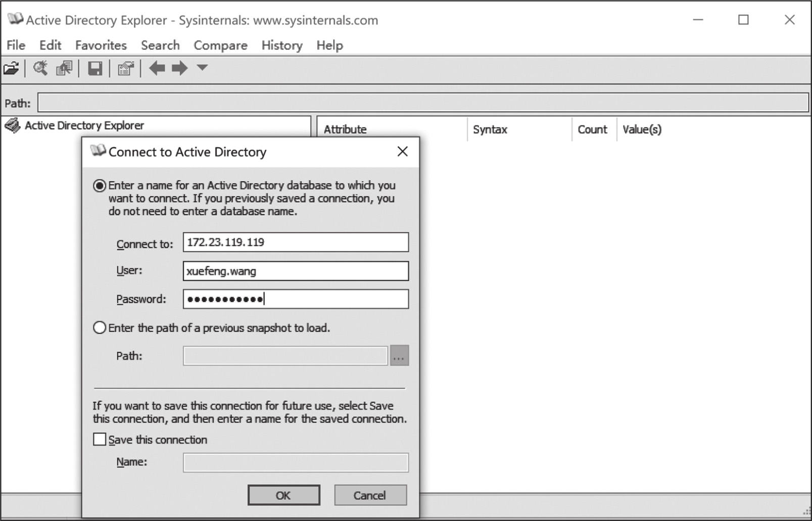Open the Compare menu
The width and height of the screenshot is (812, 521).
pyautogui.click(x=220, y=45)
